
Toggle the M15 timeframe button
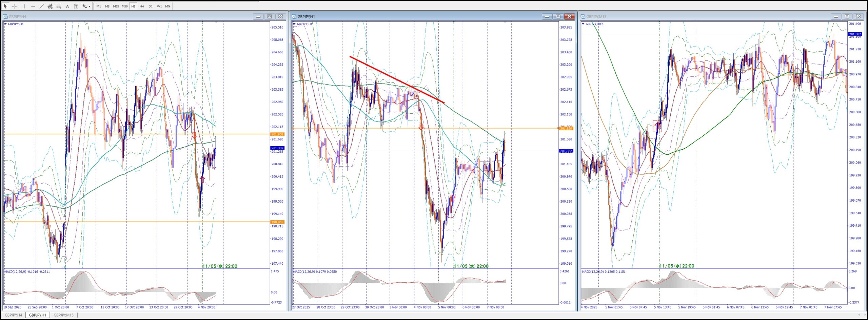[x=116, y=6]
